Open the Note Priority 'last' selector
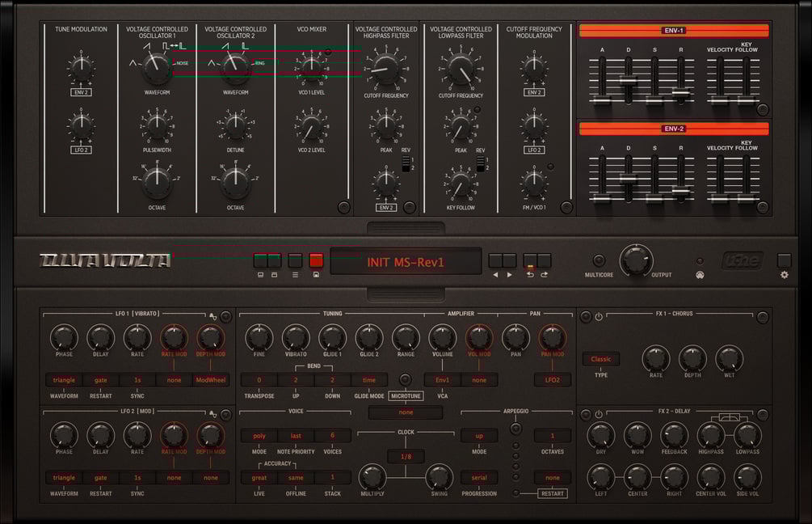812x524 pixels. (296, 436)
